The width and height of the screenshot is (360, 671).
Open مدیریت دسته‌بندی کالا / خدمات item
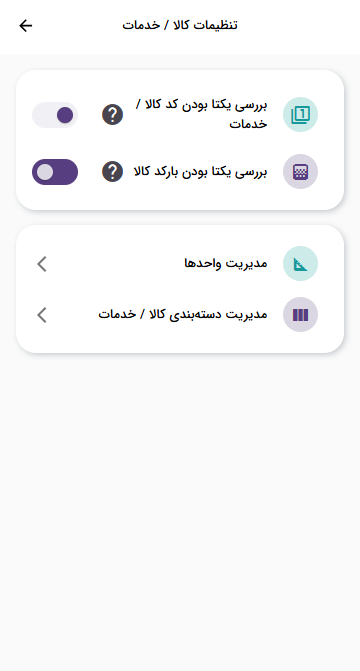coord(180,315)
